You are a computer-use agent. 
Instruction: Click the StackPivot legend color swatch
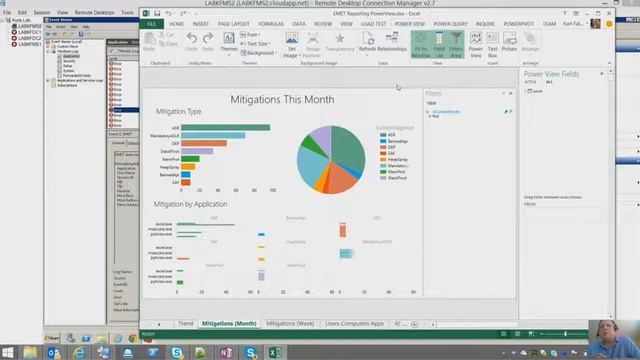tap(383, 178)
